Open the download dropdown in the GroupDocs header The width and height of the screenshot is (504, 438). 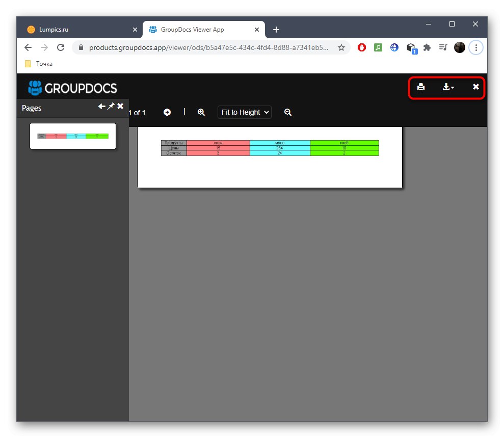coord(448,87)
